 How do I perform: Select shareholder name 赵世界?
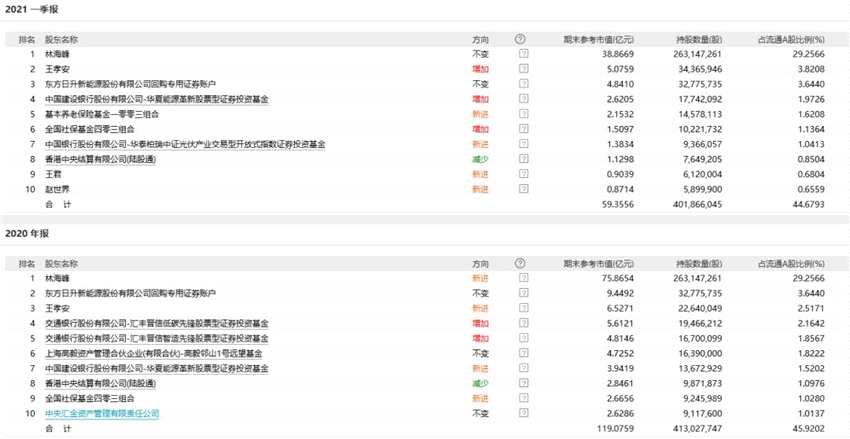pyautogui.click(x=57, y=189)
